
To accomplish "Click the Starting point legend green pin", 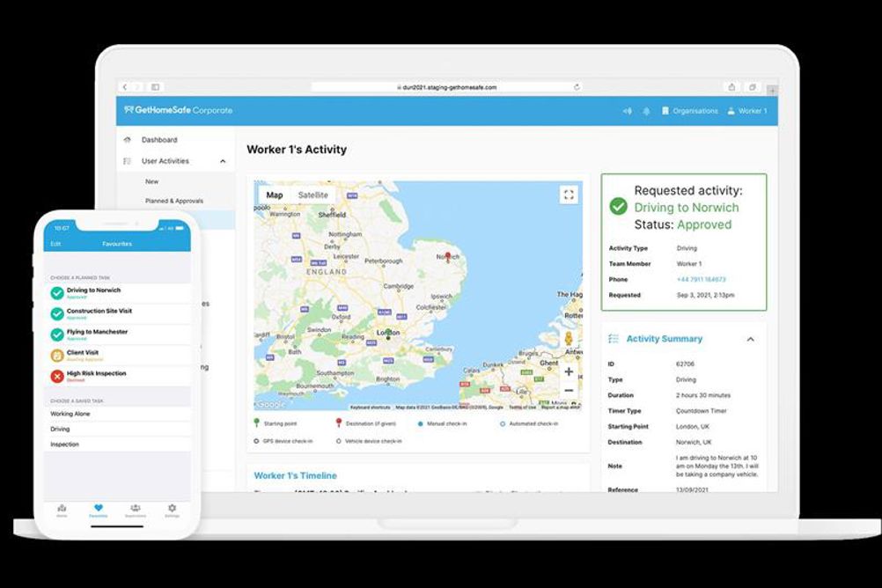I will tap(256, 423).
